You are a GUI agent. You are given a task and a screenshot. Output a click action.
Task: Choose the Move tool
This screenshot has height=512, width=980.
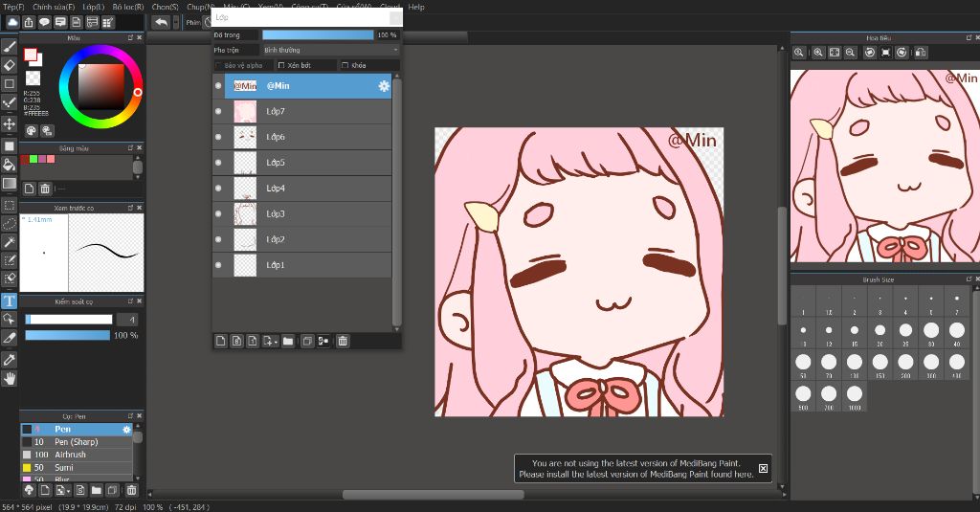coord(9,123)
